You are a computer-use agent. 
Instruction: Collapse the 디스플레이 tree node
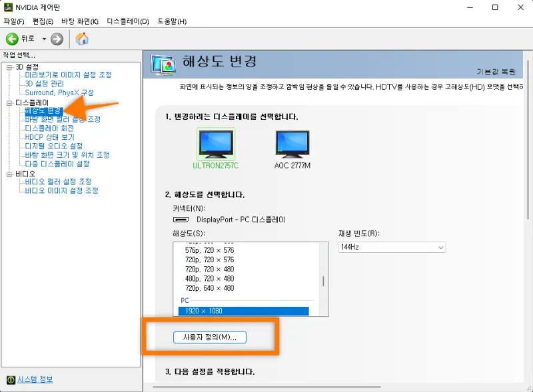pos(9,103)
